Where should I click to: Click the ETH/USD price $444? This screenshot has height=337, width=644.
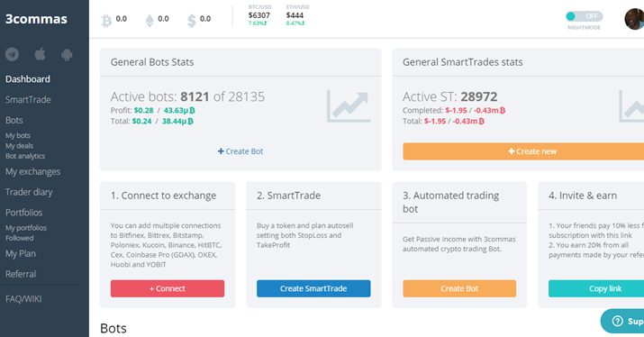(295, 15)
